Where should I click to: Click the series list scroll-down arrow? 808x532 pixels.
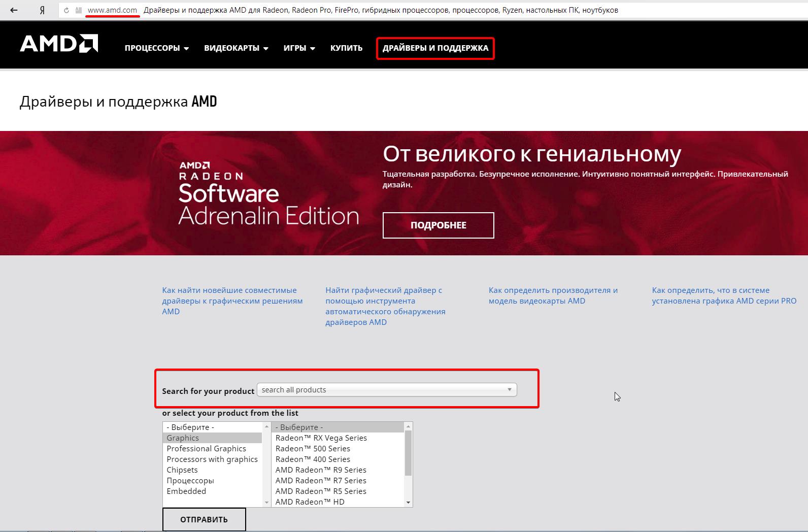pos(408,503)
